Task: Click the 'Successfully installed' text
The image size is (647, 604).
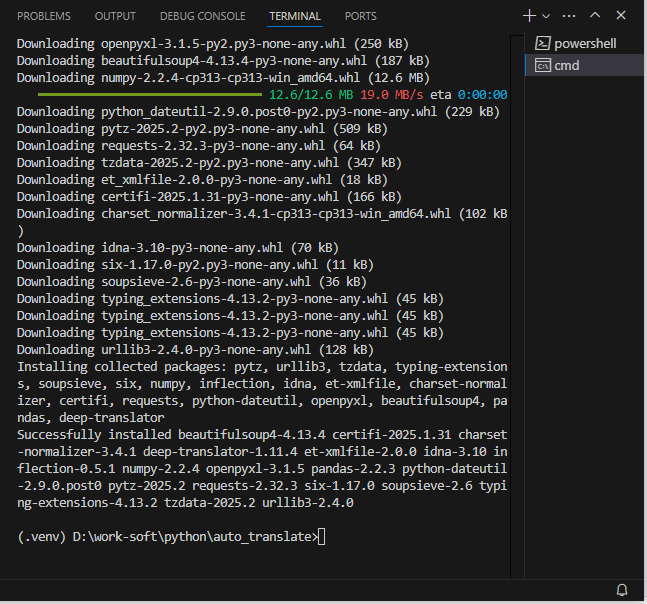Action: pyautogui.click(x=94, y=434)
